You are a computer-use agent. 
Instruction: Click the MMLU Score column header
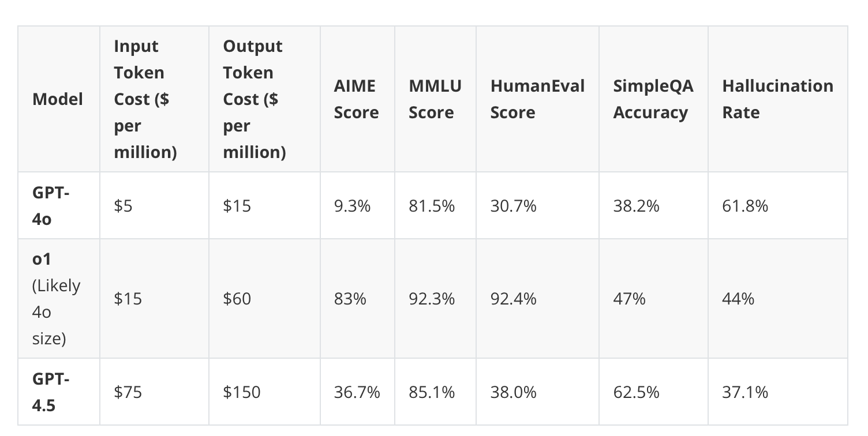[435, 99]
